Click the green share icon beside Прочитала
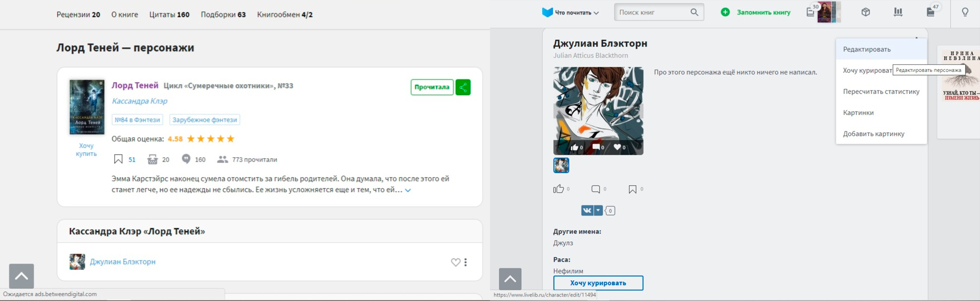 tap(463, 87)
